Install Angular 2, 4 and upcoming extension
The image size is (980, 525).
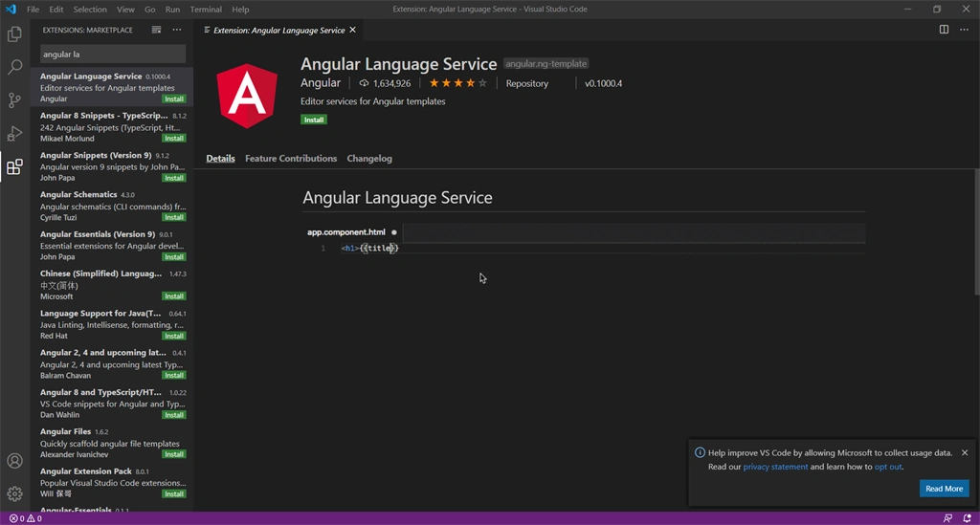point(174,375)
